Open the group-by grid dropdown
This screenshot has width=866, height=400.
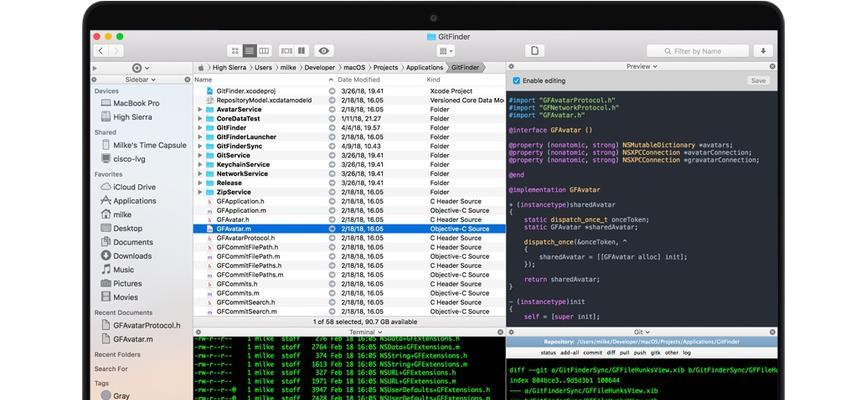click(446, 51)
